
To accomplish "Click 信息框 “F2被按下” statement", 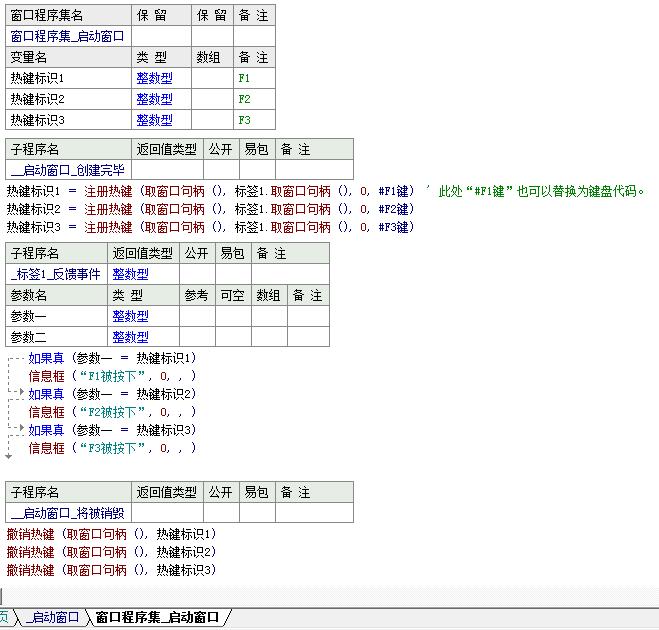I will pos(112,412).
